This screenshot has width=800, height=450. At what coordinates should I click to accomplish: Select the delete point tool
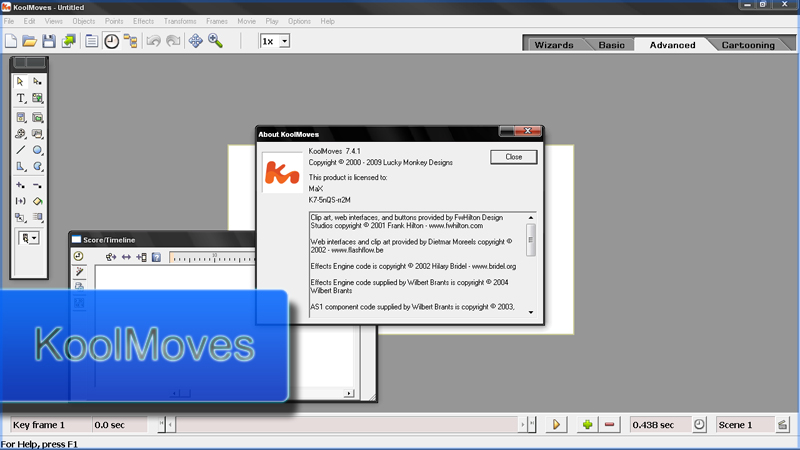pyautogui.click(x=37, y=185)
